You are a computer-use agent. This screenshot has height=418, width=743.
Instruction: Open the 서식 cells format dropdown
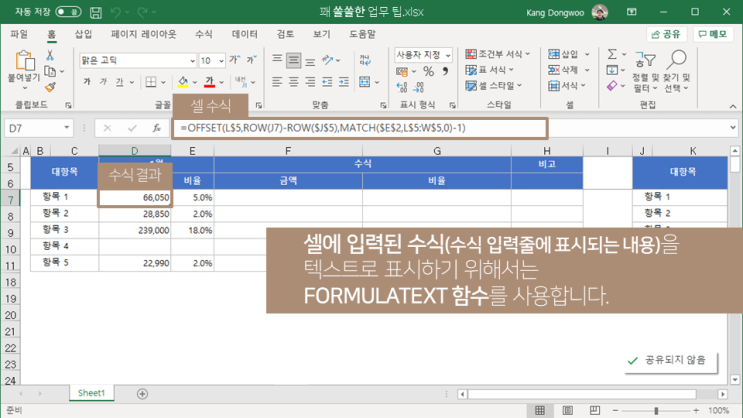(x=567, y=86)
